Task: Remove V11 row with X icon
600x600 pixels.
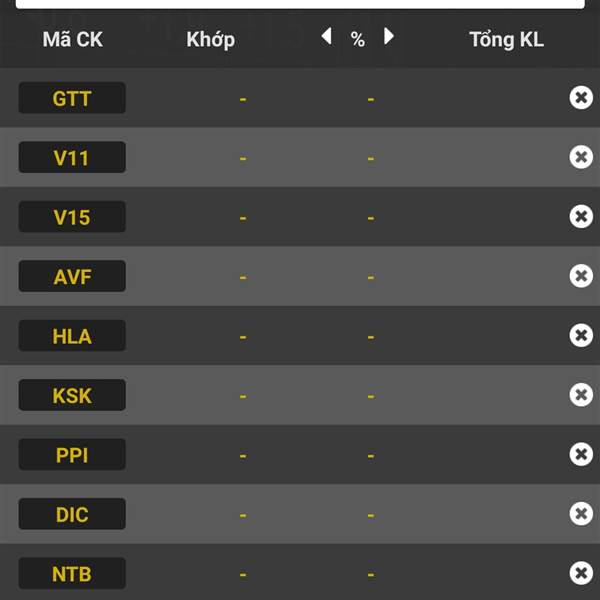Action: point(580,157)
